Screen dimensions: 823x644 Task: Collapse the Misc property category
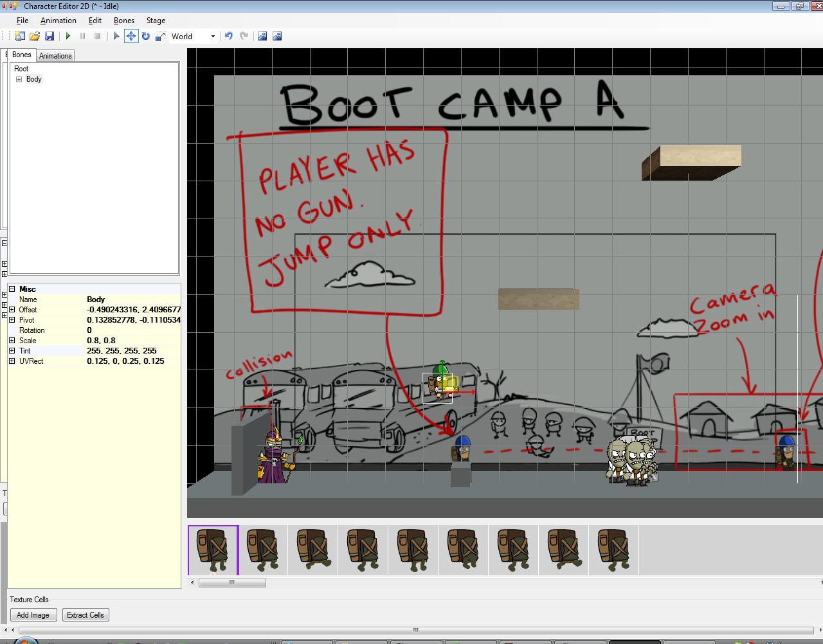12,289
